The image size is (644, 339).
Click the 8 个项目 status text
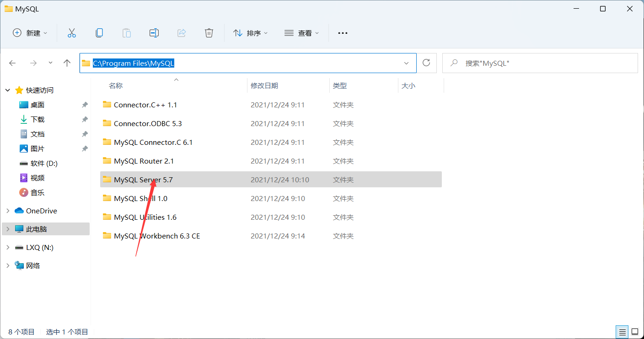(21, 332)
